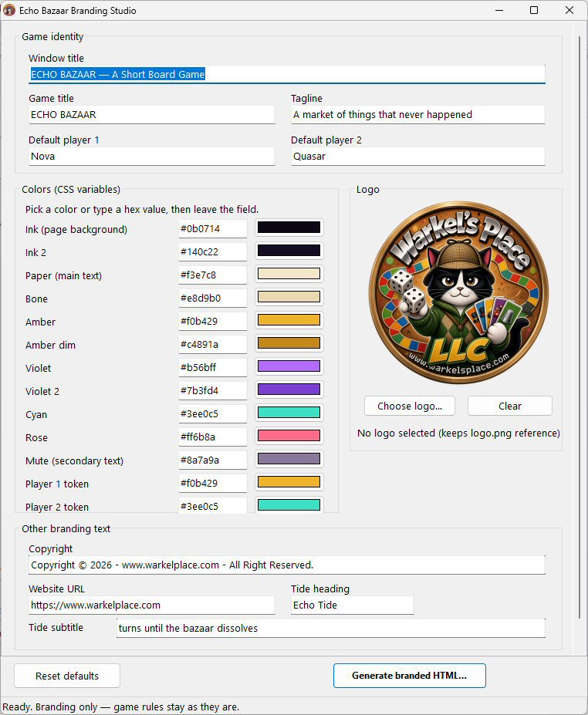This screenshot has width=588, height=715.
Task: Edit the Mute hex value #8a7a9a
Action: tap(212, 460)
